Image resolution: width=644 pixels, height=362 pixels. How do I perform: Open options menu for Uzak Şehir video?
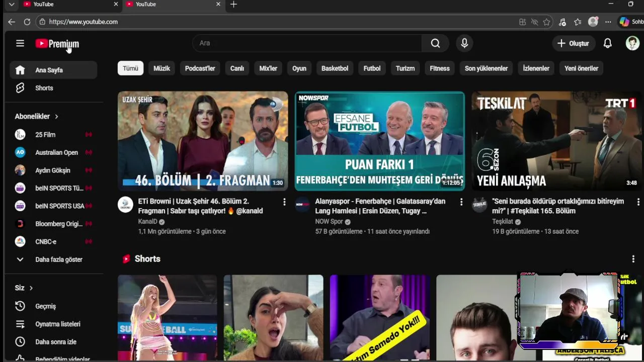284,202
